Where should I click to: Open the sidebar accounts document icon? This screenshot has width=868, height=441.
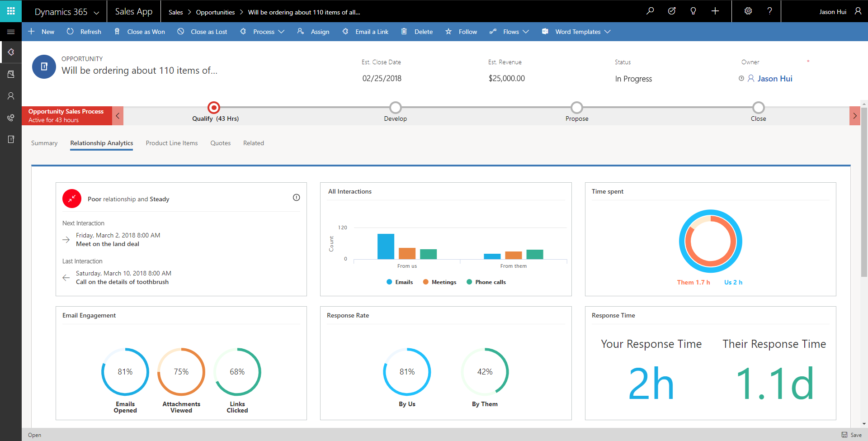(x=11, y=74)
